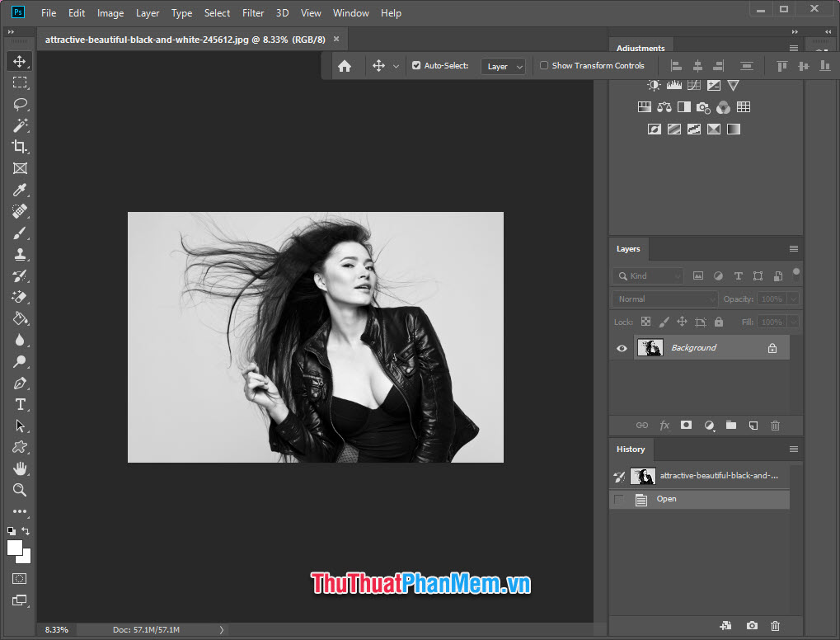The height and width of the screenshot is (640, 840).
Task: Select the Crop tool
Action: [x=20, y=147]
